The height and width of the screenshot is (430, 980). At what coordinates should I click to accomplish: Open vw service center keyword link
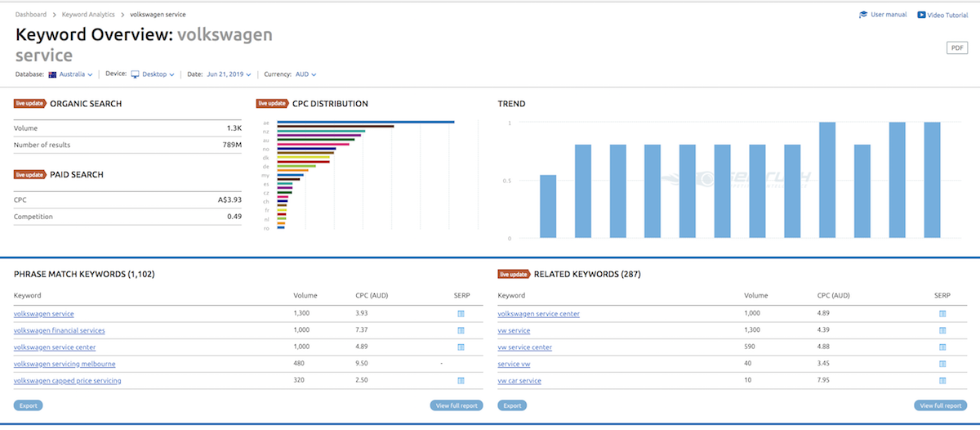coord(525,347)
